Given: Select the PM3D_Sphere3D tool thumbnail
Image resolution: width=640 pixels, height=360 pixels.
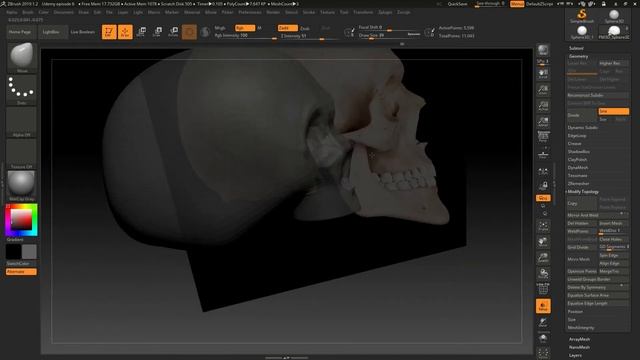Looking at the screenshot, I should (614, 32).
